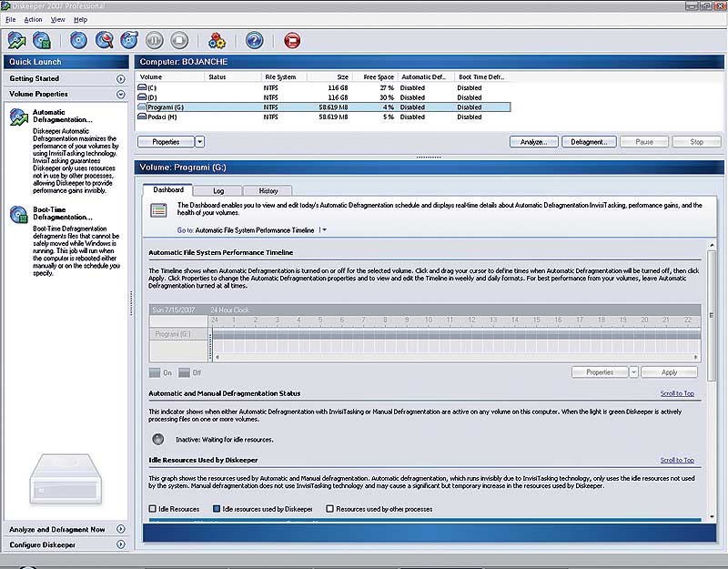
Task: Expand Analyze and Defragment Now section
Action: pyautogui.click(x=121, y=529)
